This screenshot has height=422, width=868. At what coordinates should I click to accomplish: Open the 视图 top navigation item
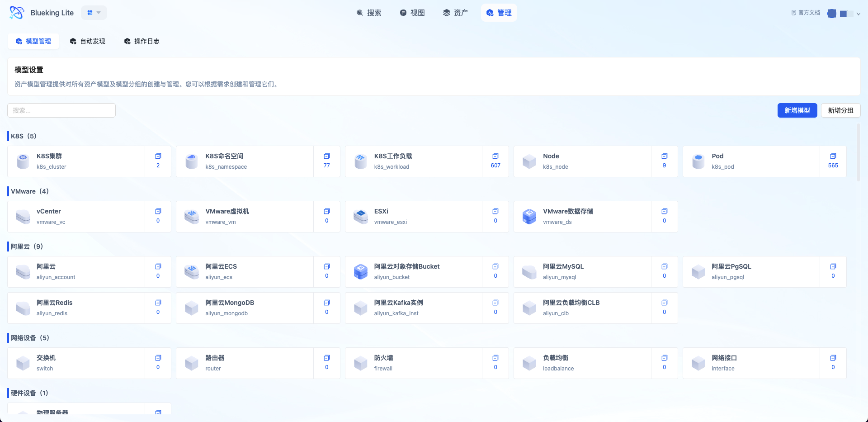(412, 13)
